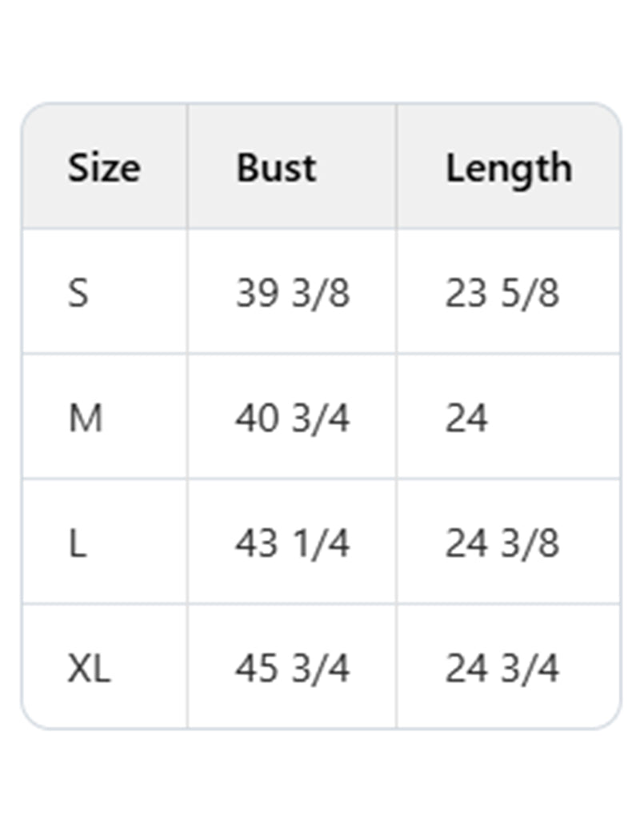Select the S size cell
The image size is (640, 840).
coord(78,293)
